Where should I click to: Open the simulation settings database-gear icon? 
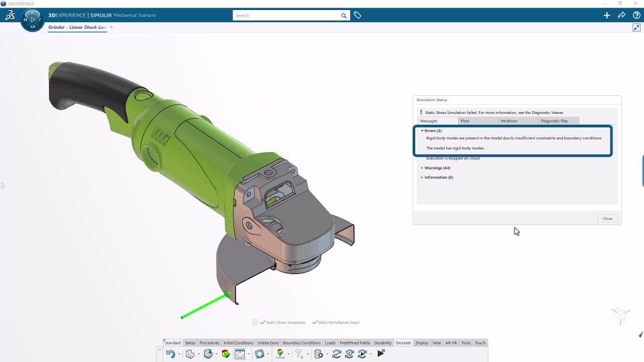coord(318,354)
